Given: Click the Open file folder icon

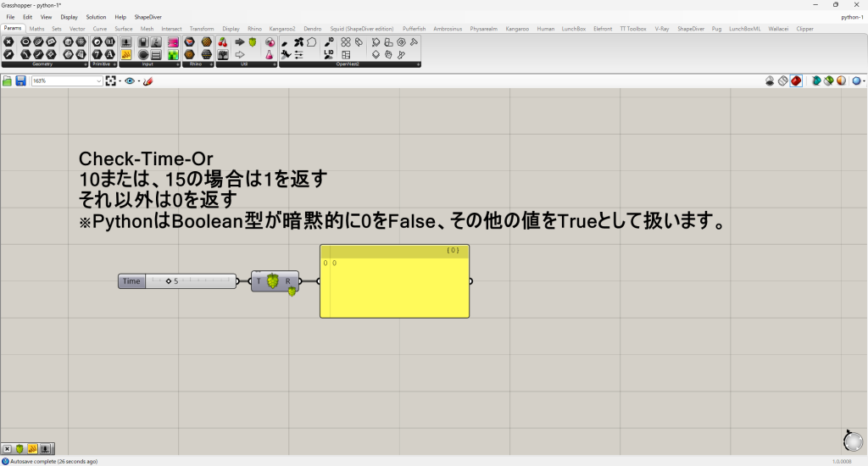Looking at the screenshot, I should 8,81.
